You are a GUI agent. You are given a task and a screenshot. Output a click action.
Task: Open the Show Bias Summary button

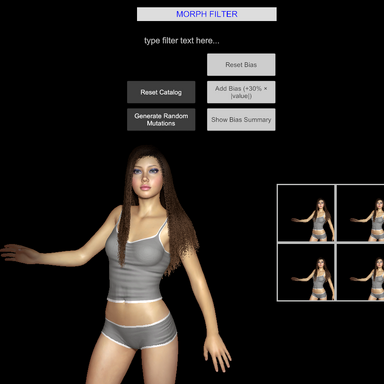point(241,119)
